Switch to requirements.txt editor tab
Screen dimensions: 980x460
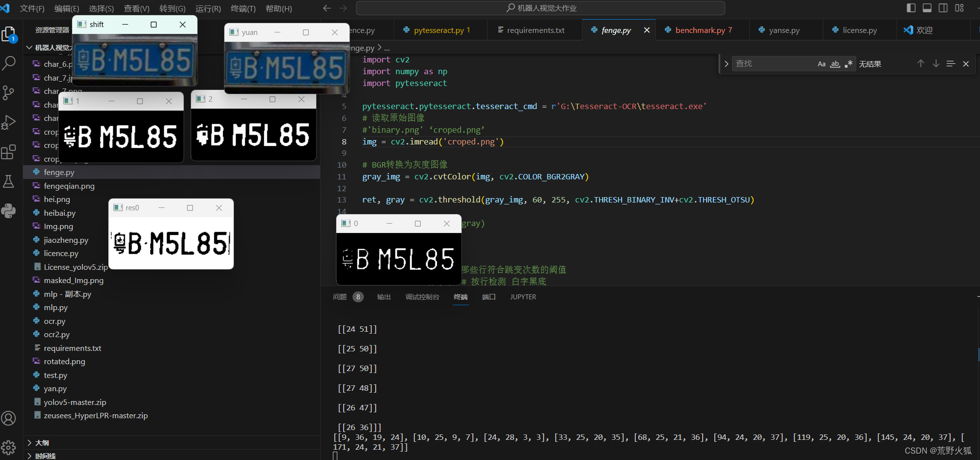click(535, 30)
